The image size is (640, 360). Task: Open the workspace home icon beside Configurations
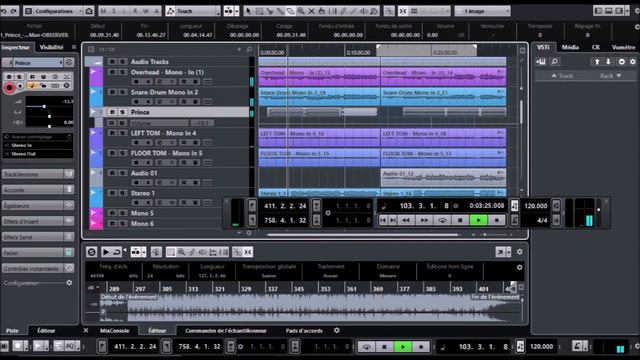coord(89,11)
